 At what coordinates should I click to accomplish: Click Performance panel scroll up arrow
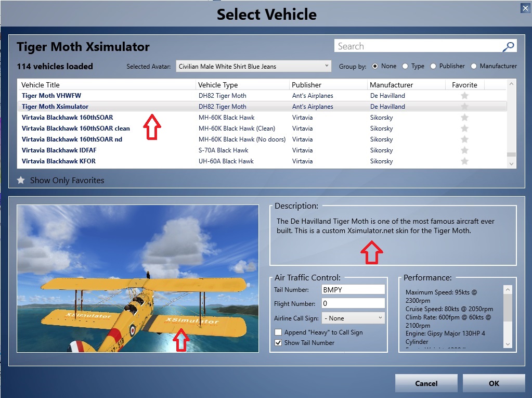[508, 289]
